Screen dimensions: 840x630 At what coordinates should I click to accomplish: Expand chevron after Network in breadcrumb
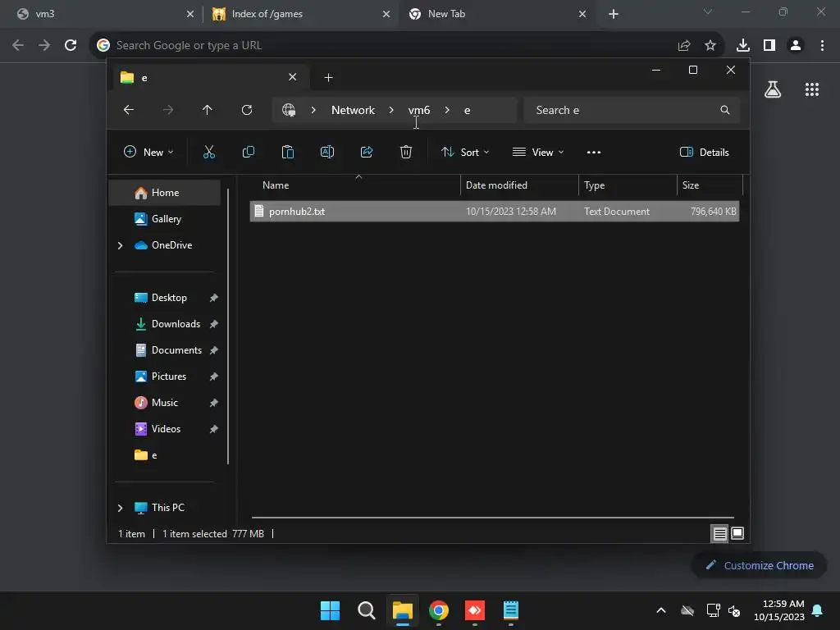pyautogui.click(x=391, y=110)
